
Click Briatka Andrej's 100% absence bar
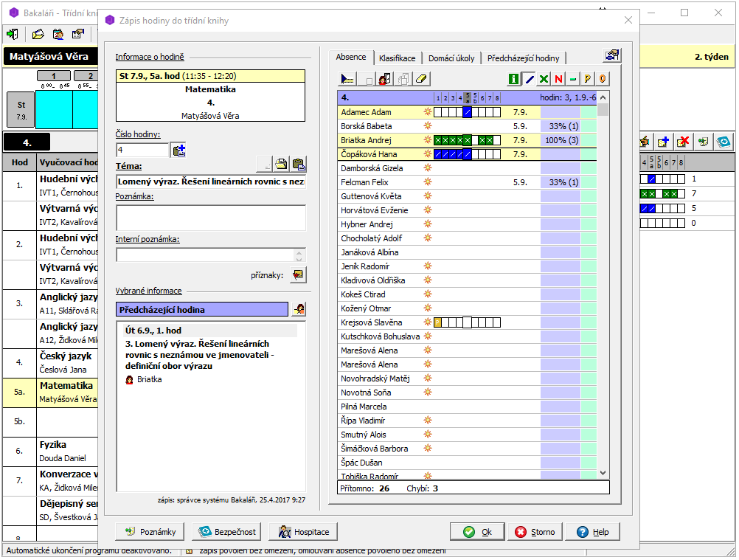[x=560, y=140]
